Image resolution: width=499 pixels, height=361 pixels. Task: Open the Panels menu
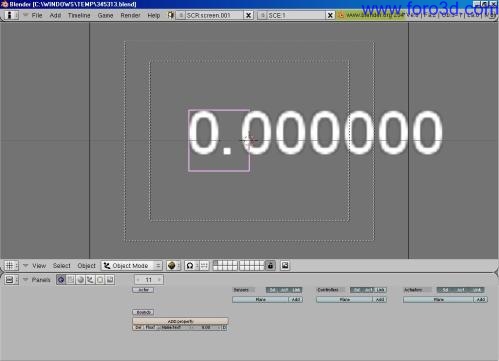point(41,280)
